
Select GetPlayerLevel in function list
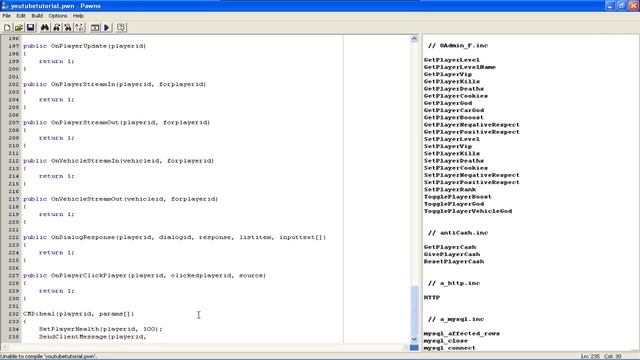coord(451,60)
